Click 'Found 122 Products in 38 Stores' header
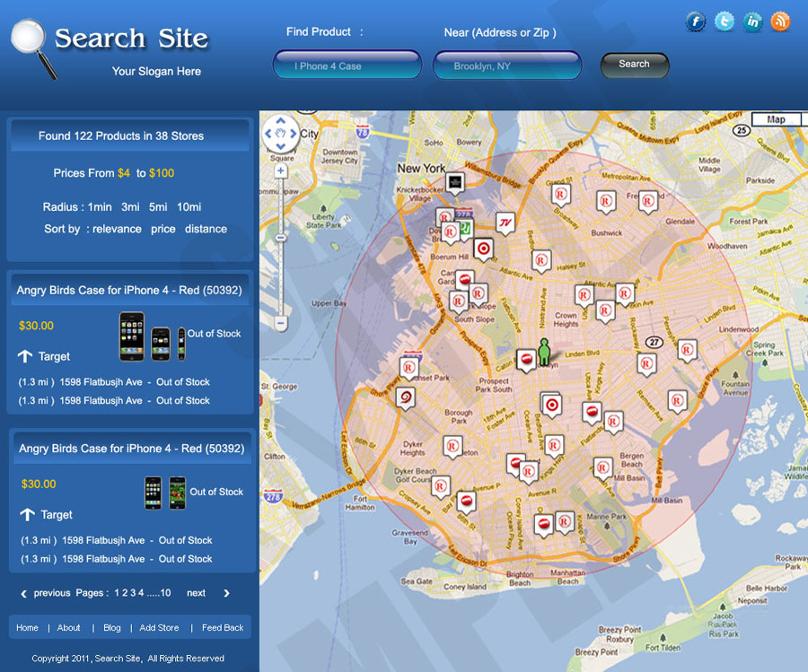Viewport: 808px width, 672px height. tap(121, 136)
